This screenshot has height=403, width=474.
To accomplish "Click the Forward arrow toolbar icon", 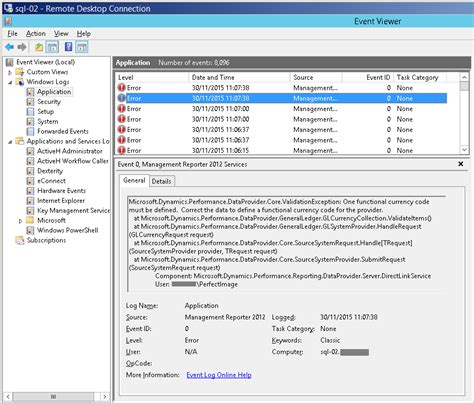I will coord(22,47).
